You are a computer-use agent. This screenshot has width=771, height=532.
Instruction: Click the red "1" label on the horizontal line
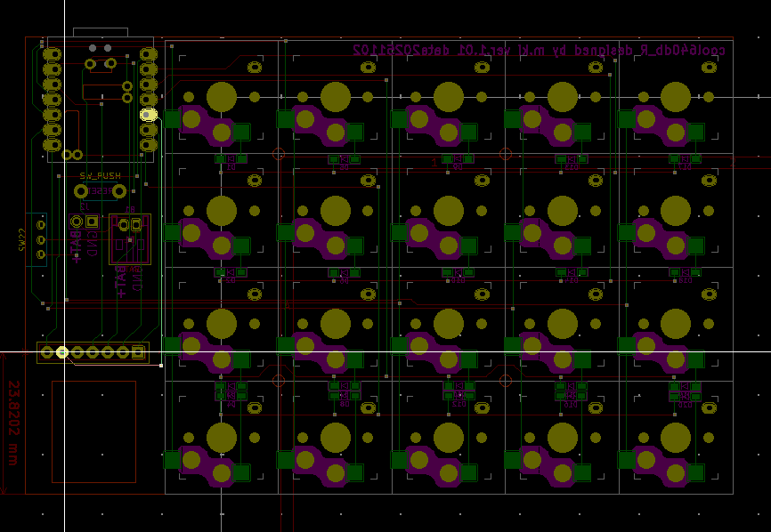434,163
